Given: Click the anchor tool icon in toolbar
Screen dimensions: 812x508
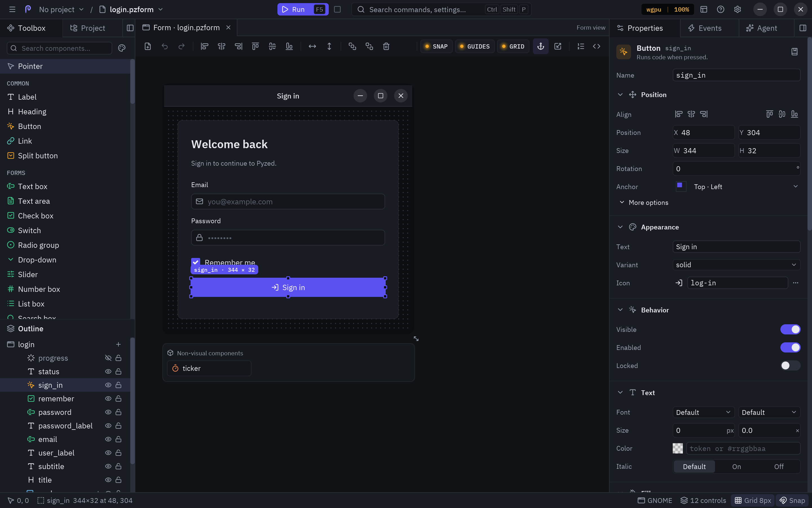Looking at the screenshot, I should click(540, 46).
